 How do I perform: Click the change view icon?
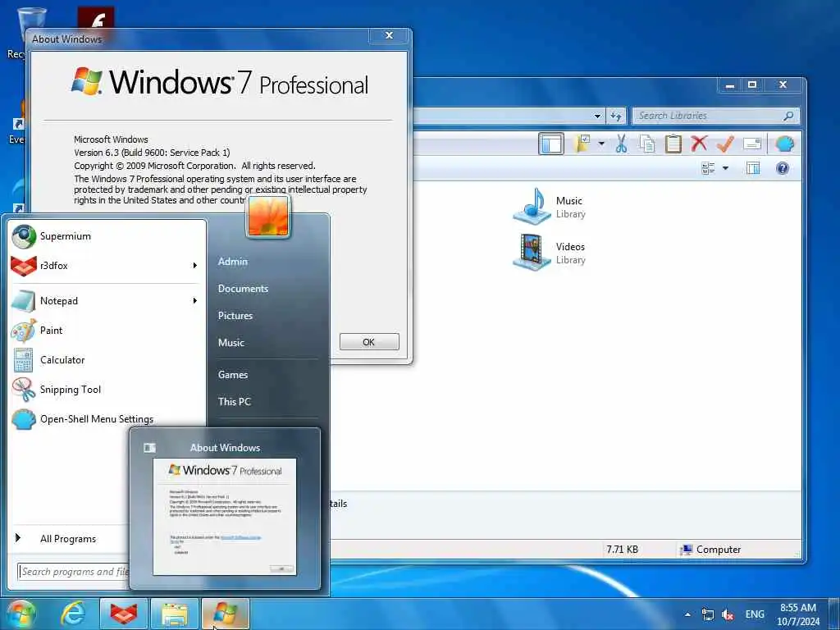(708, 168)
